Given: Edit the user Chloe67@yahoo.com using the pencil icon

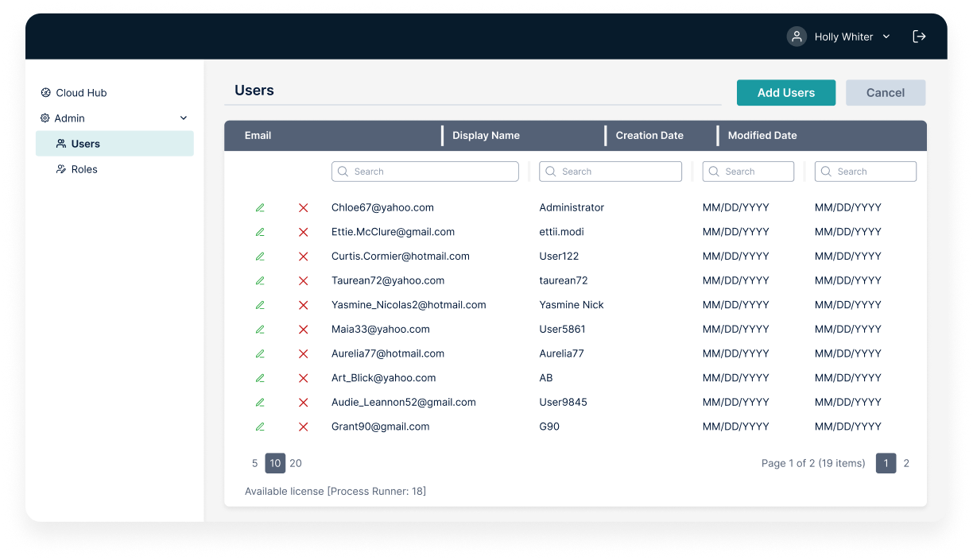Looking at the screenshot, I should (260, 207).
